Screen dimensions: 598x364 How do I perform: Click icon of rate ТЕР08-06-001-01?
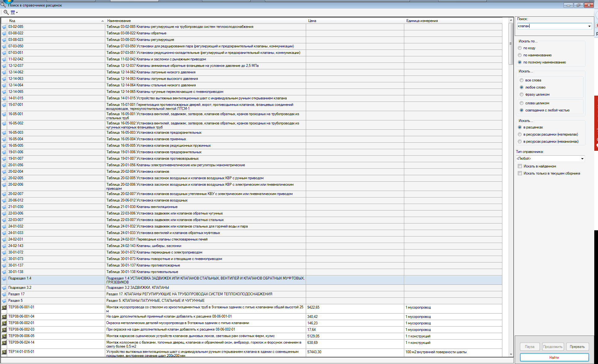click(4, 308)
